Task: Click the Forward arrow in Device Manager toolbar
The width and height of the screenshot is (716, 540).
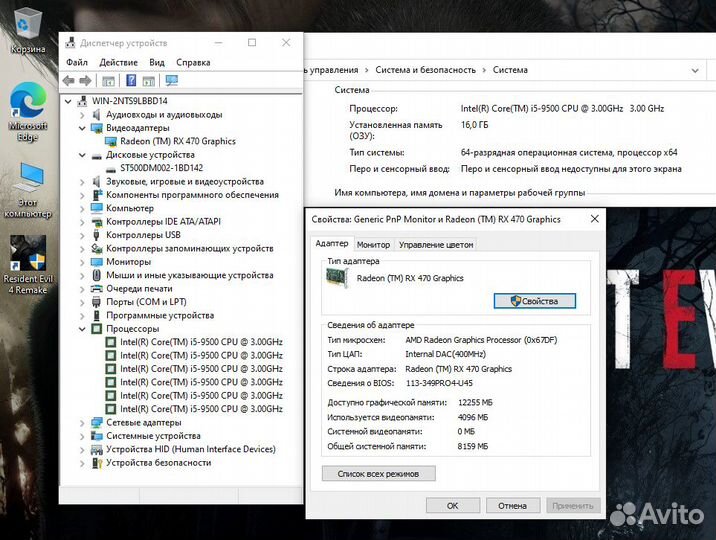Action: pyautogui.click(x=85, y=81)
